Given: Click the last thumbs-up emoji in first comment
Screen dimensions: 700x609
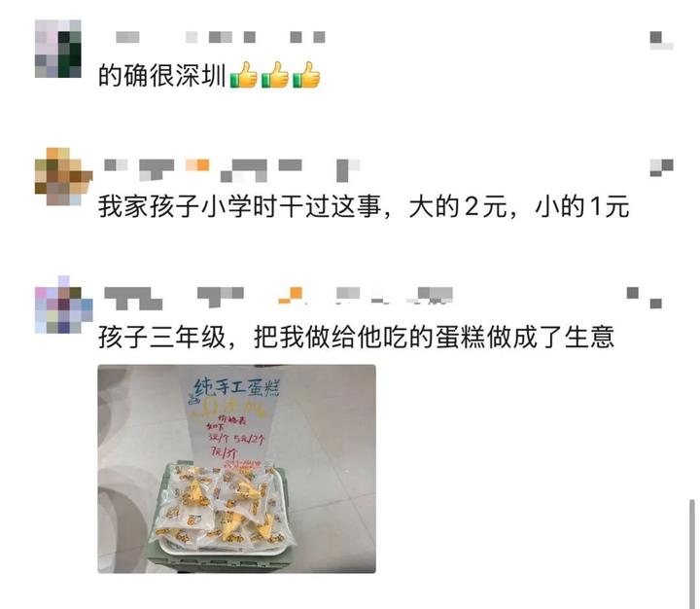Looking at the screenshot, I should coord(306,75).
